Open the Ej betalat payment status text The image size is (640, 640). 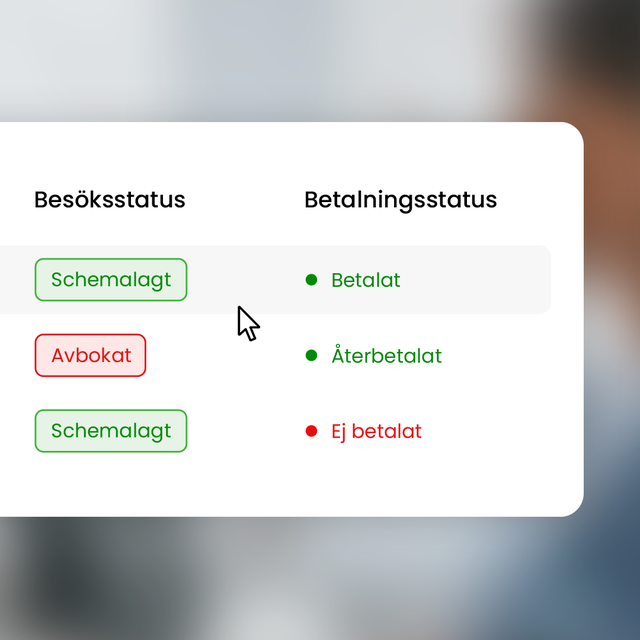click(x=376, y=432)
